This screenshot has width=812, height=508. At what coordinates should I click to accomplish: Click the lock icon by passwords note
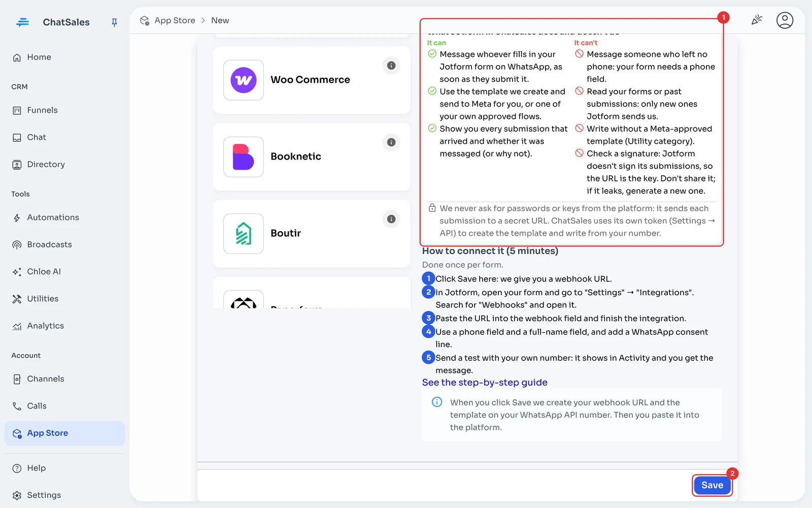pyautogui.click(x=432, y=208)
